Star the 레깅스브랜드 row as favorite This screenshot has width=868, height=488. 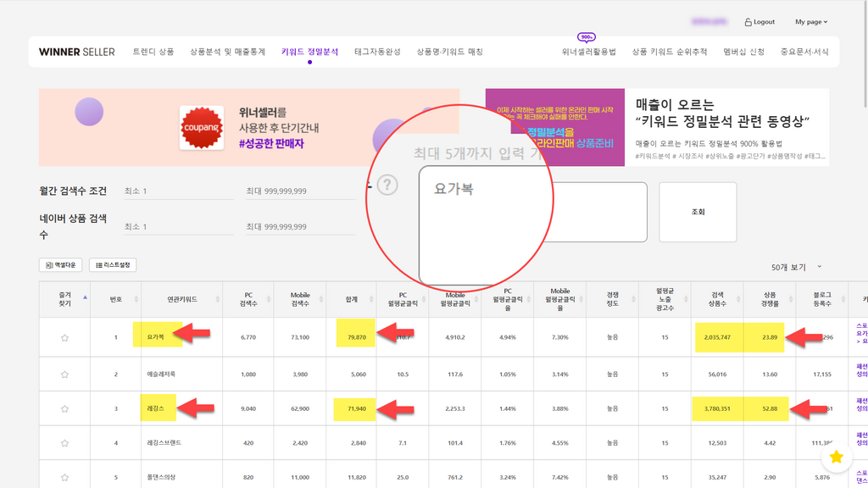coord(64,443)
